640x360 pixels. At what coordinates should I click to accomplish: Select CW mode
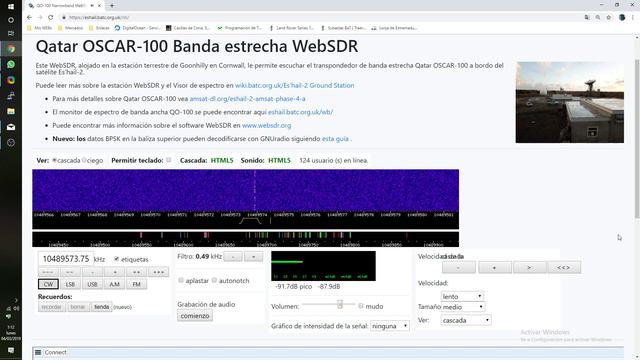[x=48, y=284]
